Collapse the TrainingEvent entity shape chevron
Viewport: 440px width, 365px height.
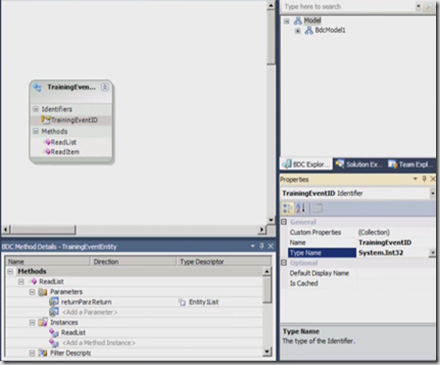[x=105, y=87]
